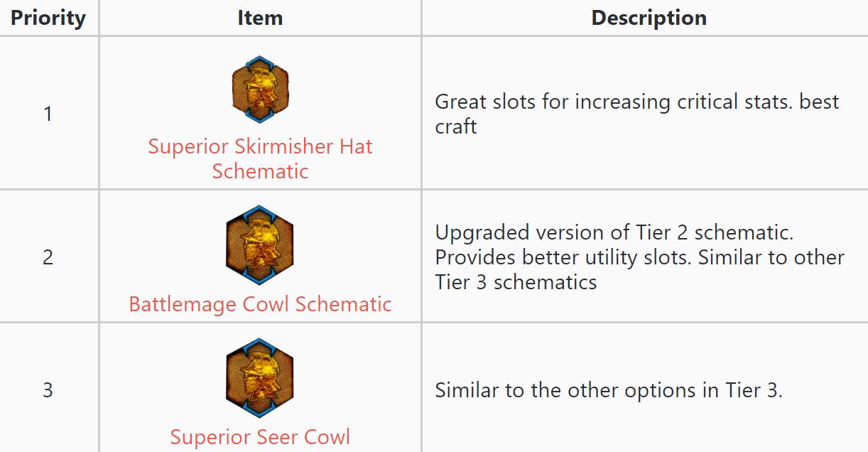Click the Priority column header
868x452 pixels.
click(x=48, y=18)
